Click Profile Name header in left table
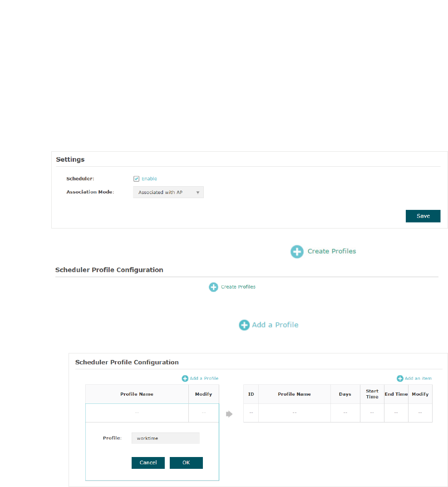Image resolution: width=448 pixels, height=487 pixels. point(137,394)
